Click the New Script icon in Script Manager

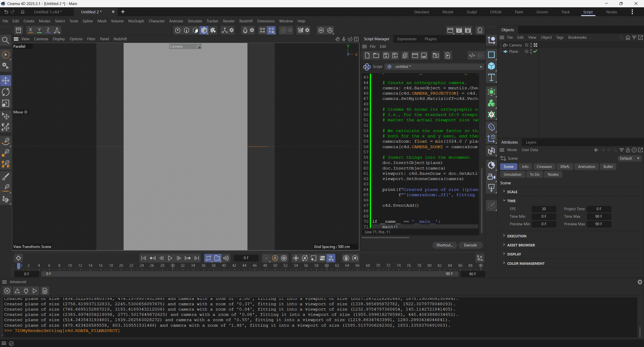[x=367, y=55]
